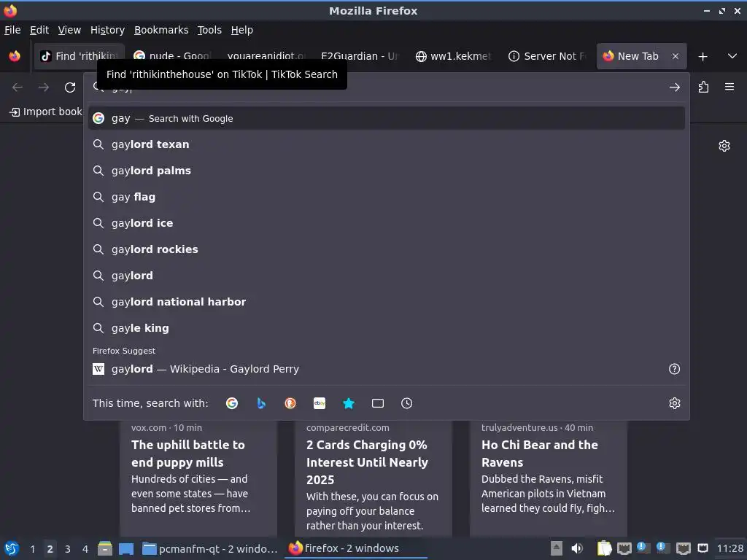The height and width of the screenshot is (560, 747).
Task: Switch to the Server Not Found tab
Action: click(x=546, y=56)
